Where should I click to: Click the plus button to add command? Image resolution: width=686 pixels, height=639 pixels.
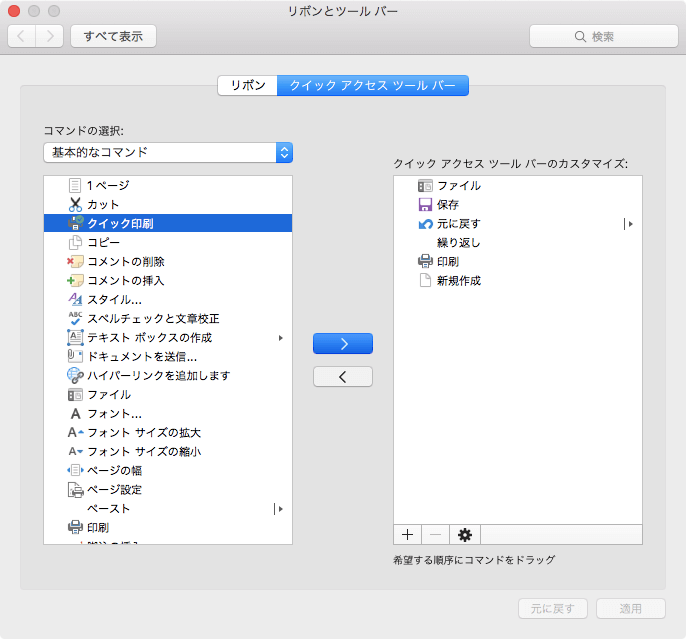click(x=407, y=534)
